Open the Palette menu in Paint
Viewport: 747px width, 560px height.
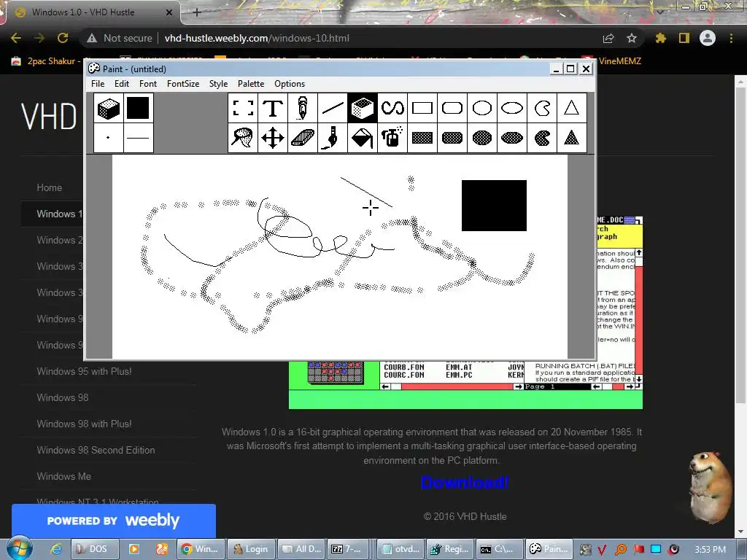(x=251, y=84)
